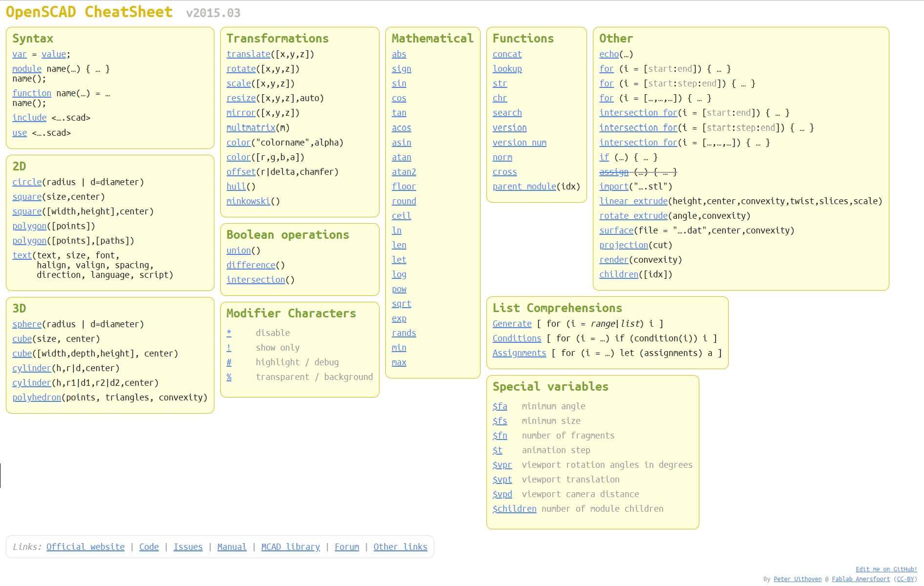The image size is (924, 586).
Task: Click the Conditions list comprehension link
Action: coord(517,338)
